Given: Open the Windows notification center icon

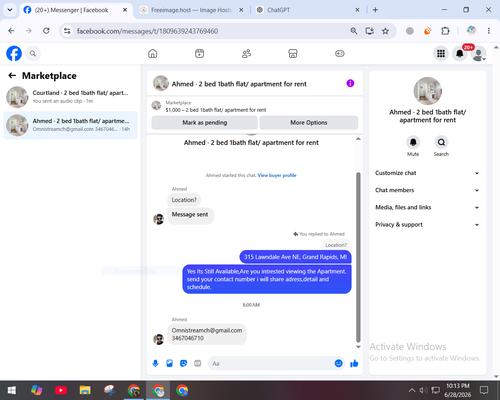Looking at the screenshot, I should [484, 390].
